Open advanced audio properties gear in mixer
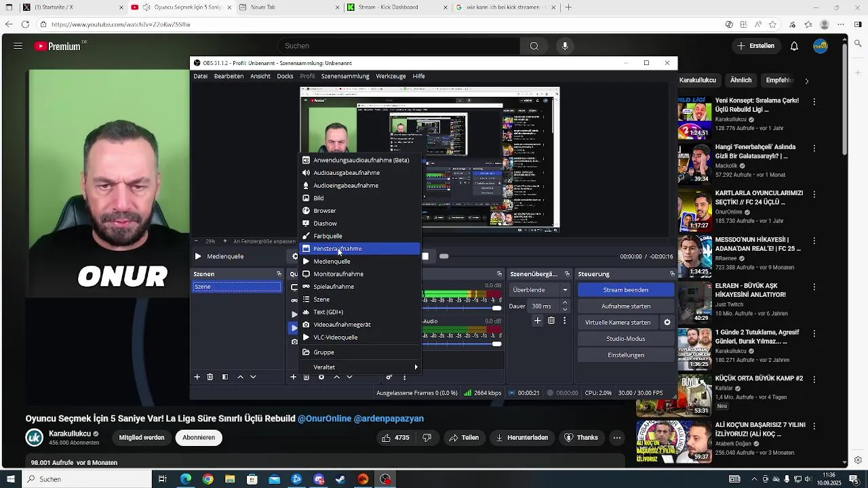This screenshot has height=488, width=868. tap(389, 377)
